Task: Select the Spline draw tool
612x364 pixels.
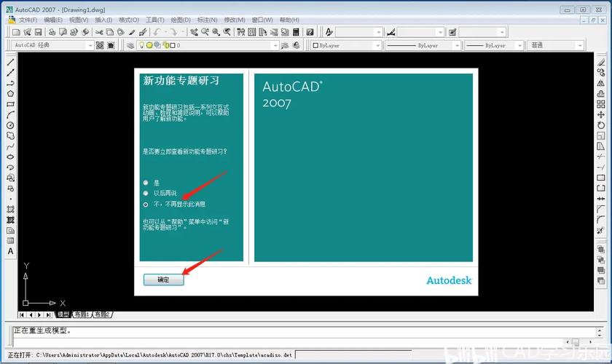Action: pos(10,146)
